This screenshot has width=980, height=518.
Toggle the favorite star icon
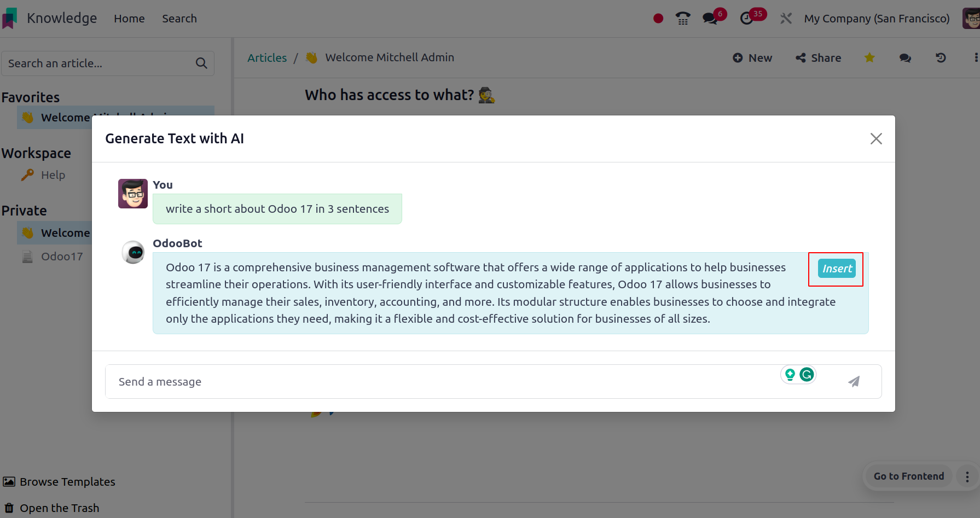869,57
